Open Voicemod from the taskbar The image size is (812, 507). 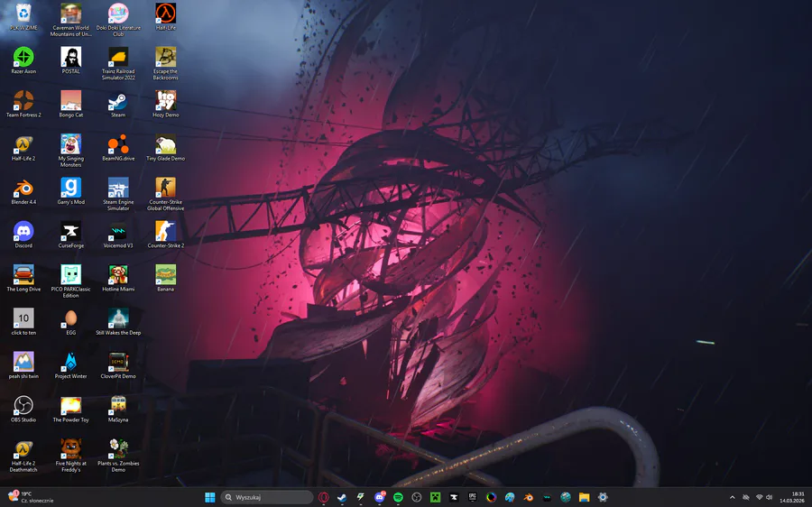pos(547,497)
